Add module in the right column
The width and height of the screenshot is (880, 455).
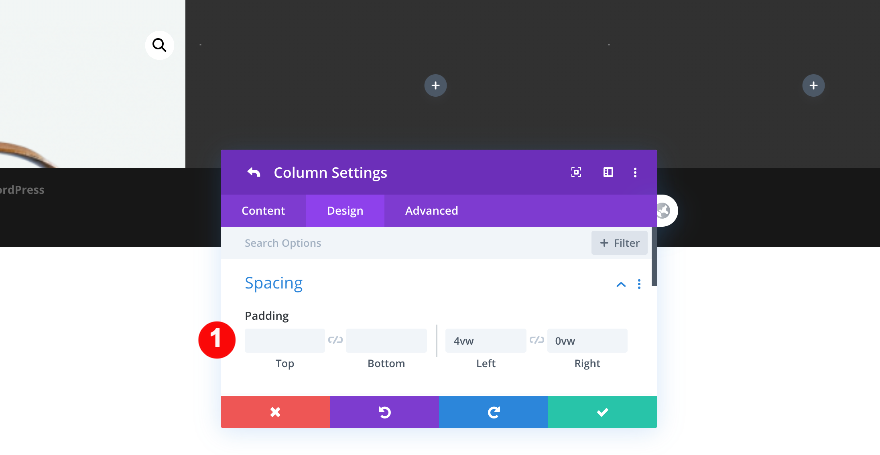tap(813, 86)
